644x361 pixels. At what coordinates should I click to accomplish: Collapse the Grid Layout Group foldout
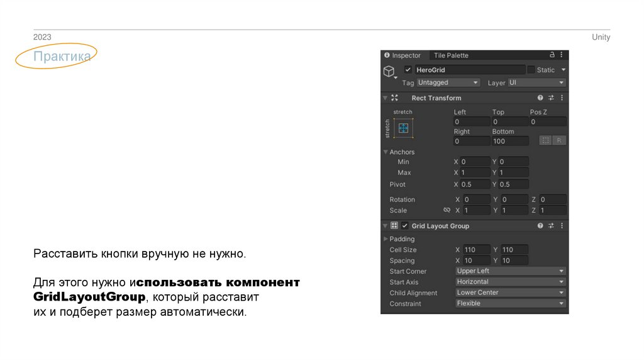tap(386, 226)
